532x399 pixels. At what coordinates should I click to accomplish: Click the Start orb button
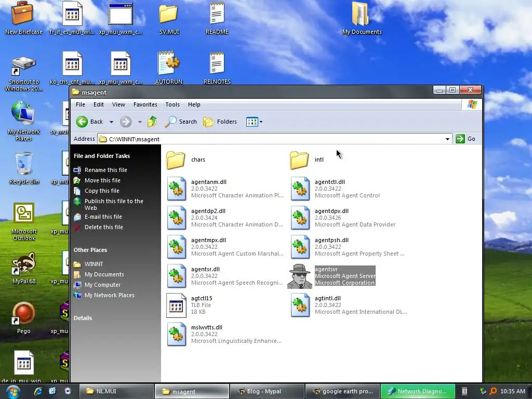12,392
